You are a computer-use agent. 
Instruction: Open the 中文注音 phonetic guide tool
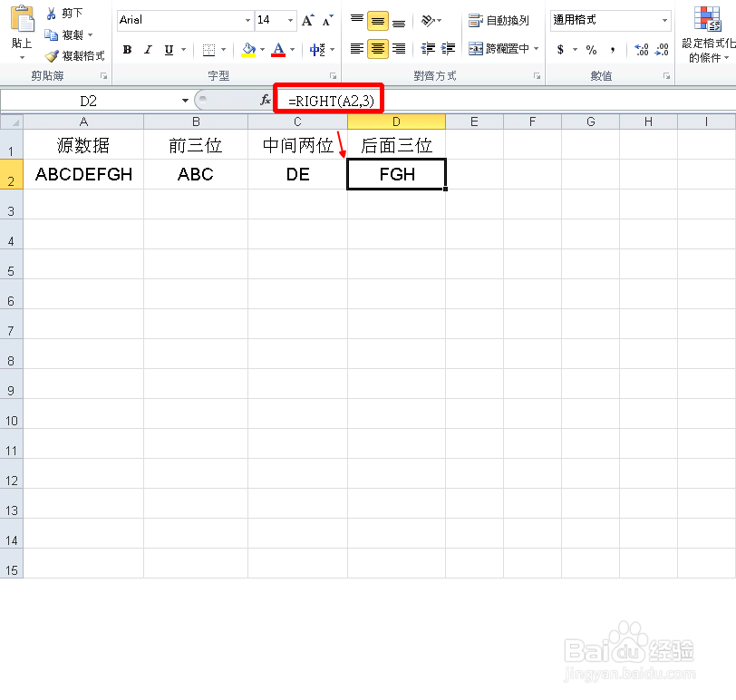319,49
